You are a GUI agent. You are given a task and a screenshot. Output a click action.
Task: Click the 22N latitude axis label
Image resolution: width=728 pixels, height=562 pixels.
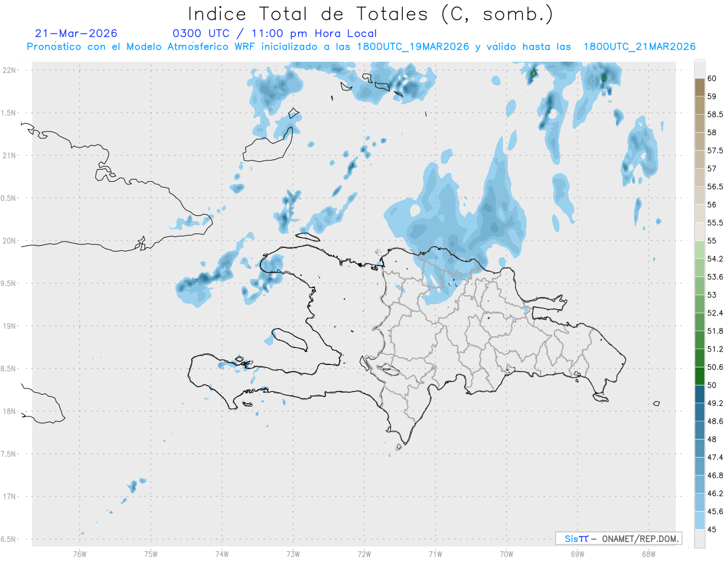(10, 70)
